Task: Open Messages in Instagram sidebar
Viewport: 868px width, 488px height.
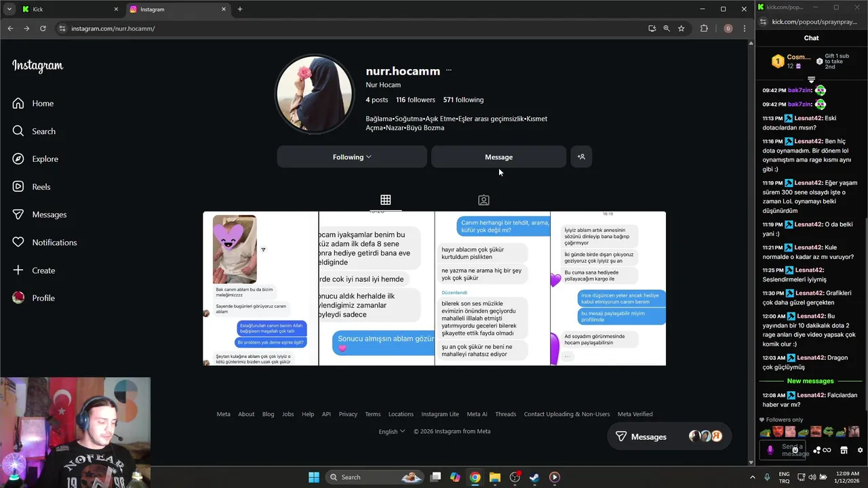Action: [39, 215]
